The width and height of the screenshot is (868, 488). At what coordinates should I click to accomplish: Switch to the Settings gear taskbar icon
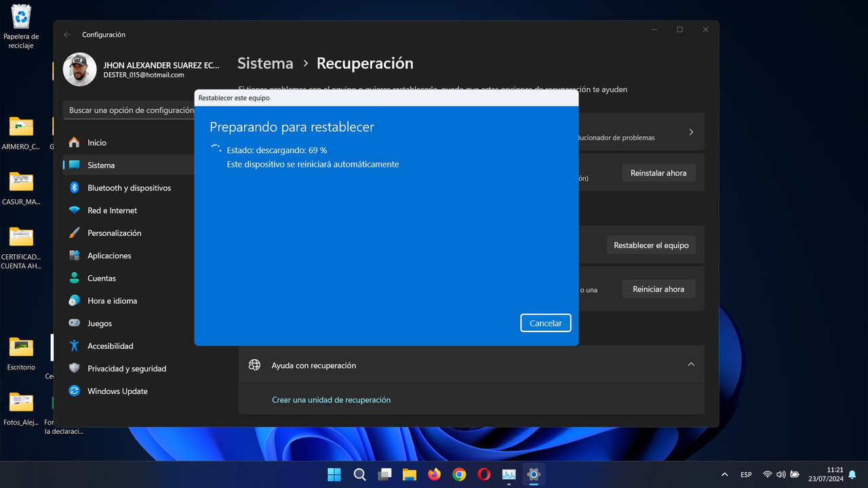coord(534,474)
